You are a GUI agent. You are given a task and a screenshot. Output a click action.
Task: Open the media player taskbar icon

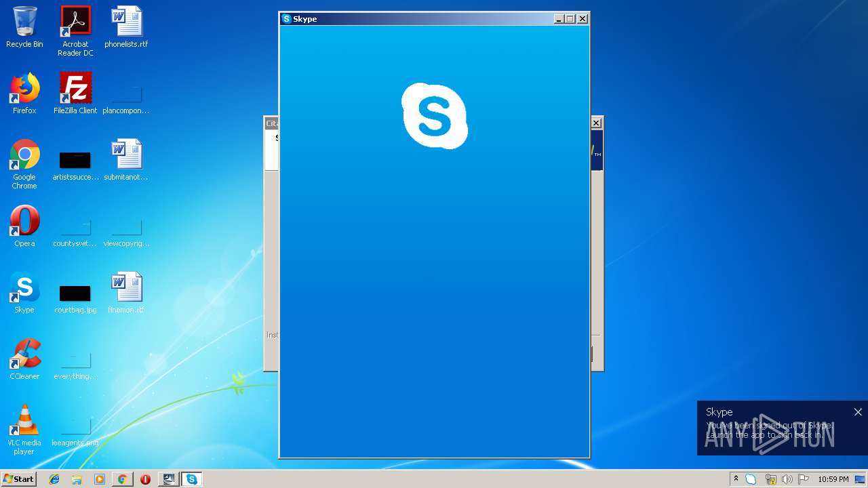(100, 479)
